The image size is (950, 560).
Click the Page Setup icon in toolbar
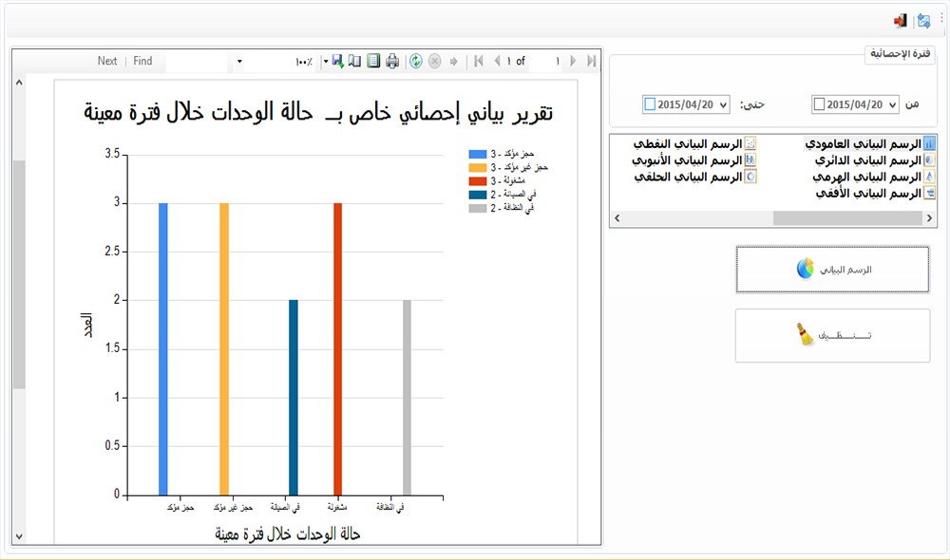point(354,60)
